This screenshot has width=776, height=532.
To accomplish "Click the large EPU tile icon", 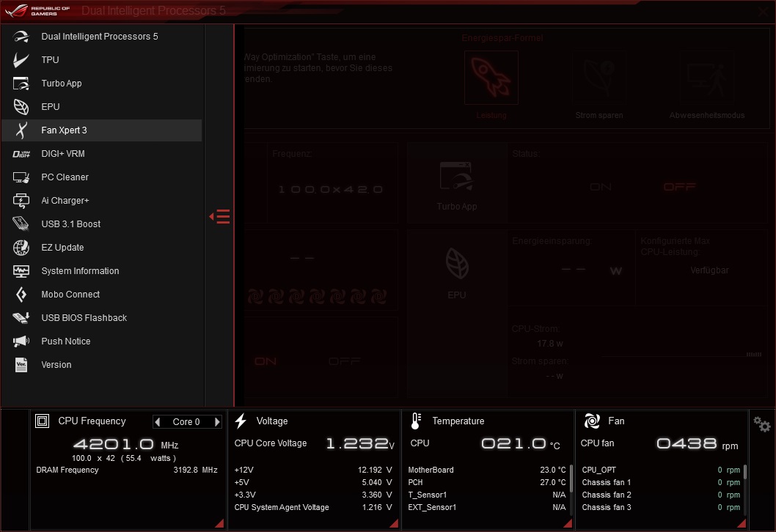I will pyautogui.click(x=457, y=264).
